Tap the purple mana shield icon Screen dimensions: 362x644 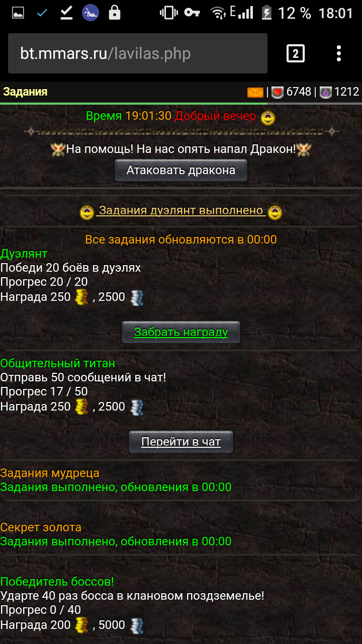tap(326, 92)
